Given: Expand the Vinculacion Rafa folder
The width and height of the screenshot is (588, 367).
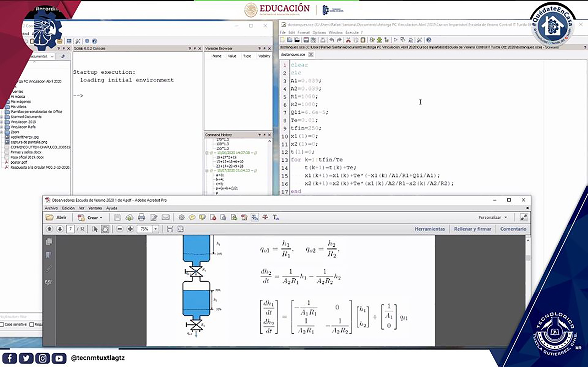Looking at the screenshot, I should point(2,127).
